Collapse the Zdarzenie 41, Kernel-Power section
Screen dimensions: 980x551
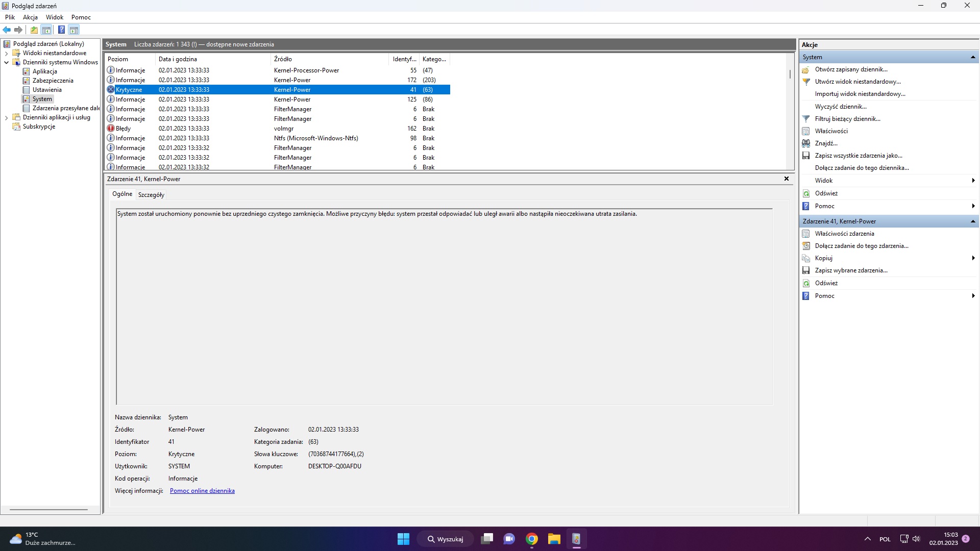click(x=974, y=221)
